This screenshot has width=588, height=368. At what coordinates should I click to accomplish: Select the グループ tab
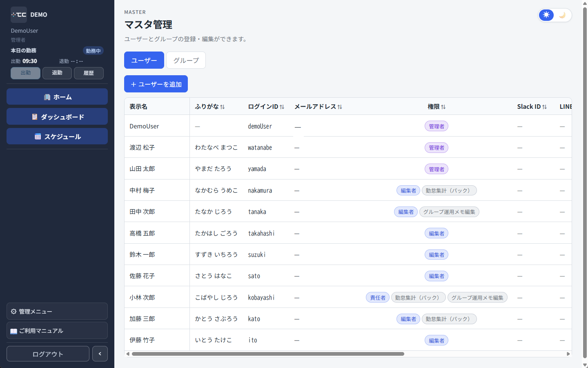pos(186,60)
